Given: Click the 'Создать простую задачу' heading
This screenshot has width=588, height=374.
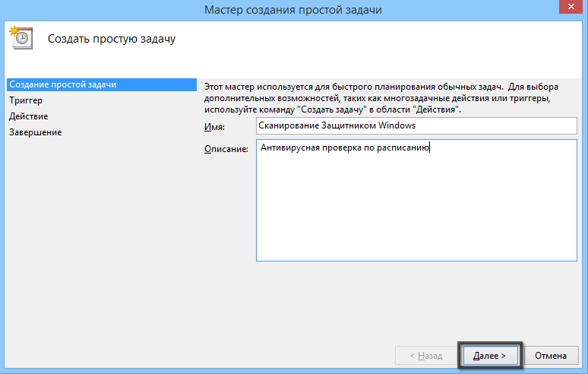Looking at the screenshot, I should click(112, 39).
